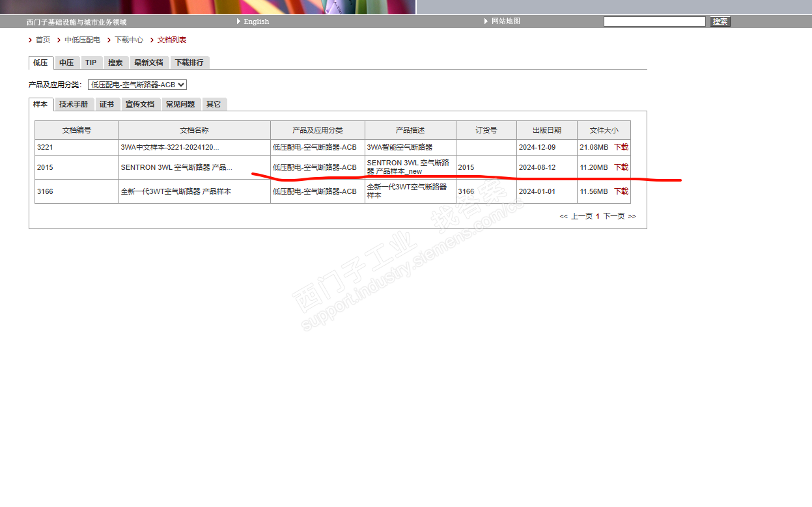
Task: Go to 首页 breadcrumb
Action: coord(43,40)
